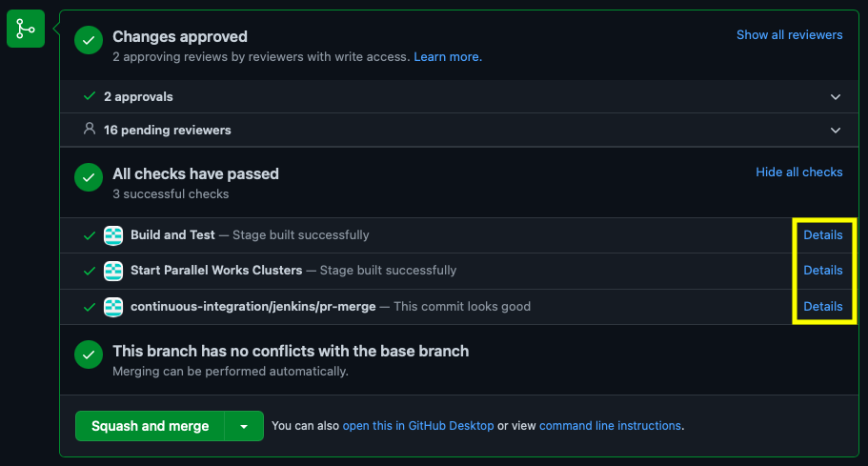The width and height of the screenshot is (868, 466).
Task: Click the green git merge icon
Action: click(x=26, y=29)
